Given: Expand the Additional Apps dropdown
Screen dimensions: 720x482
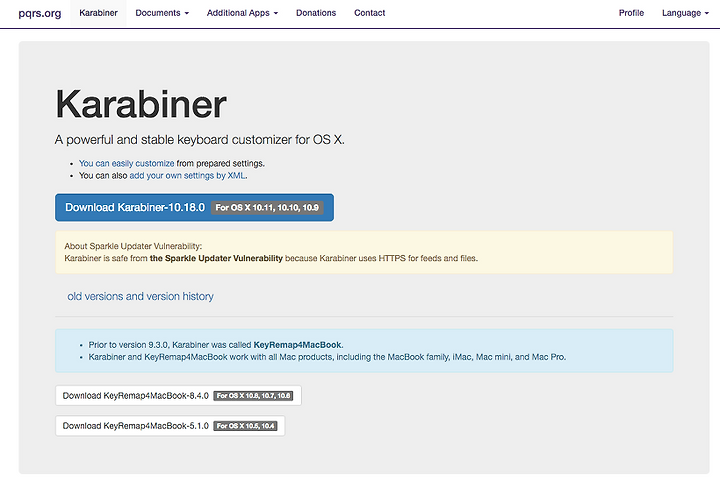Looking at the screenshot, I should point(242,13).
